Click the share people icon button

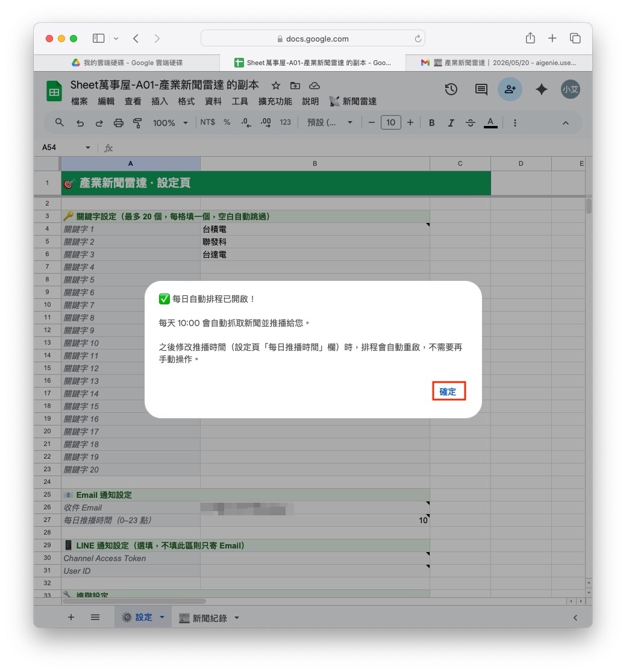click(x=510, y=89)
